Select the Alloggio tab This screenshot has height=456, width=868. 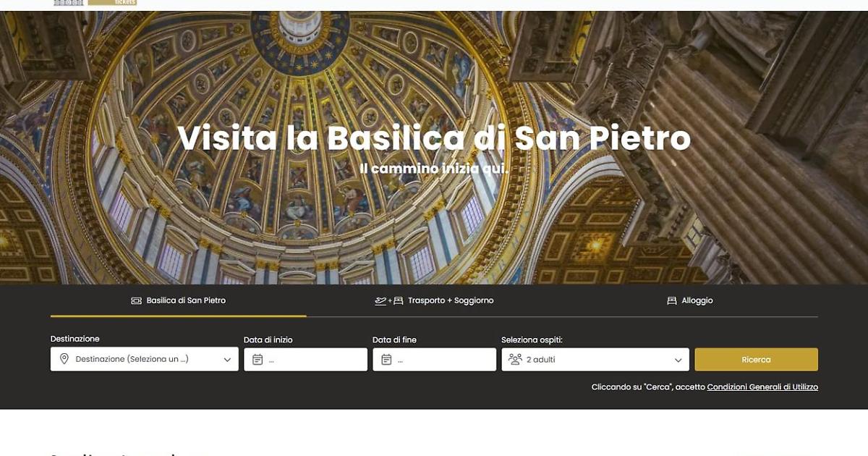(x=690, y=300)
